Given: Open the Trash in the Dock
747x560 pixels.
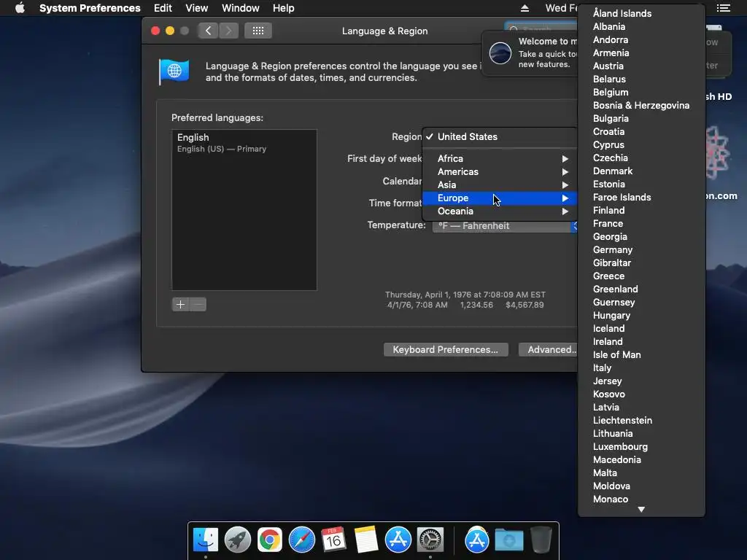Looking at the screenshot, I should (541, 540).
